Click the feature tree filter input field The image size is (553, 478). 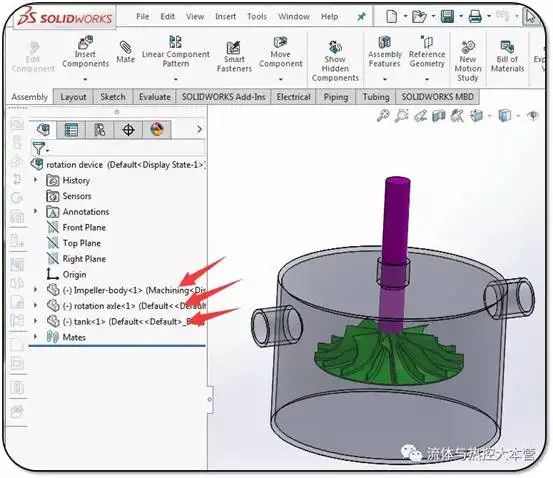click(x=127, y=148)
